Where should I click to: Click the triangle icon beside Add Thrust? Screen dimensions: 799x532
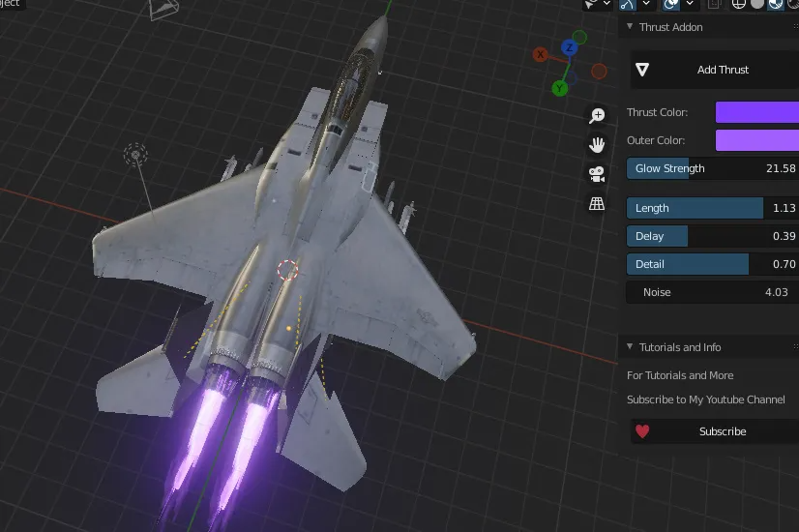(x=642, y=70)
